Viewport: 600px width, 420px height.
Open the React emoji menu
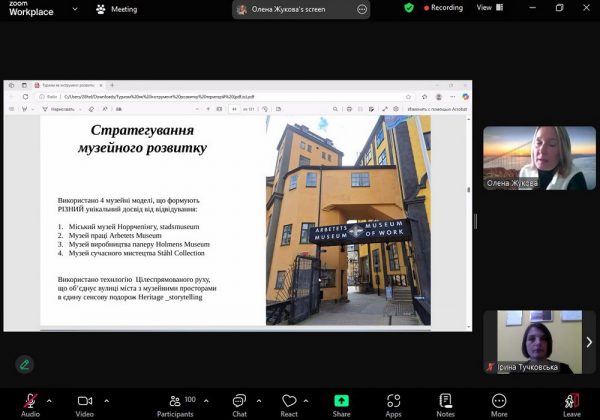point(289,401)
